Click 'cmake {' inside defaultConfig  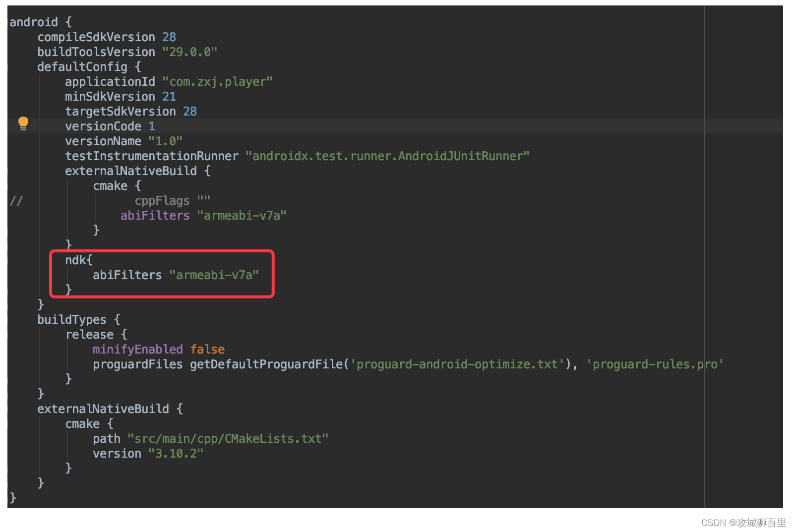117,186
